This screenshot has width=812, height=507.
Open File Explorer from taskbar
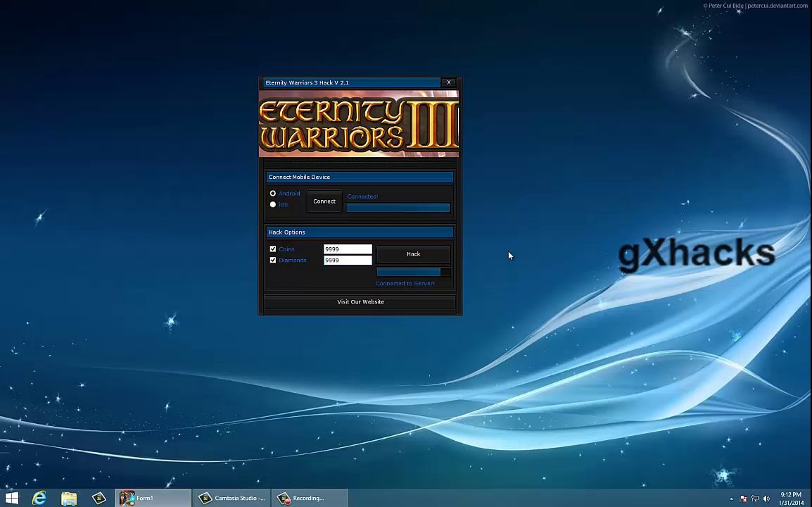69,498
